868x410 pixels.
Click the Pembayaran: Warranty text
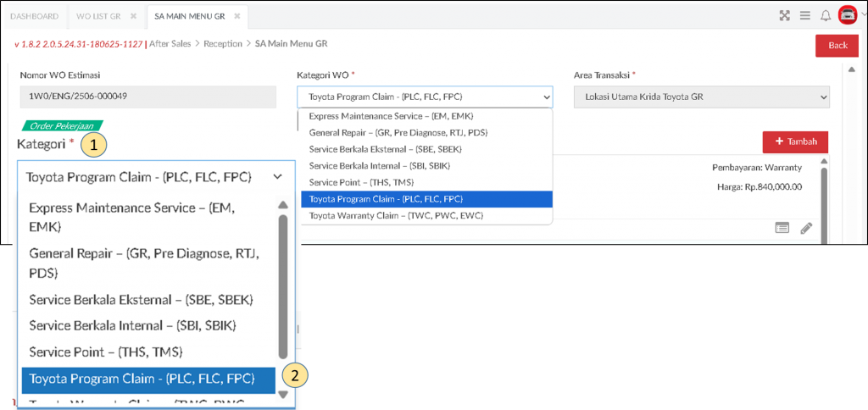(x=757, y=167)
